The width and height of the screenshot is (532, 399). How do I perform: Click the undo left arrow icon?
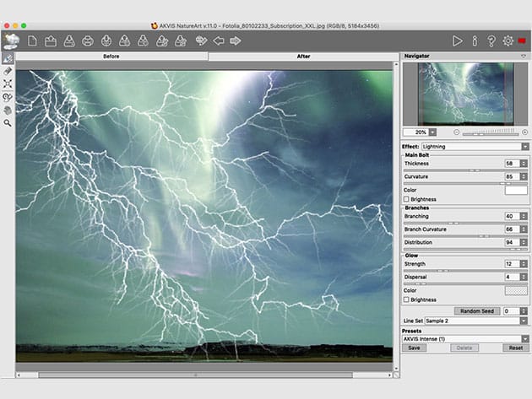(218, 40)
